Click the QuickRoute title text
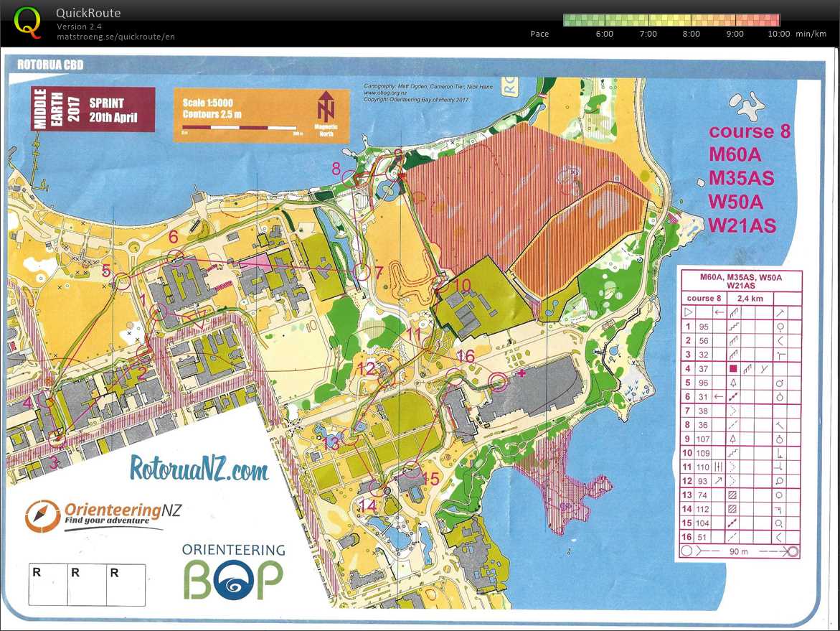This screenshot has width=840, height=631. pos(88,14)
